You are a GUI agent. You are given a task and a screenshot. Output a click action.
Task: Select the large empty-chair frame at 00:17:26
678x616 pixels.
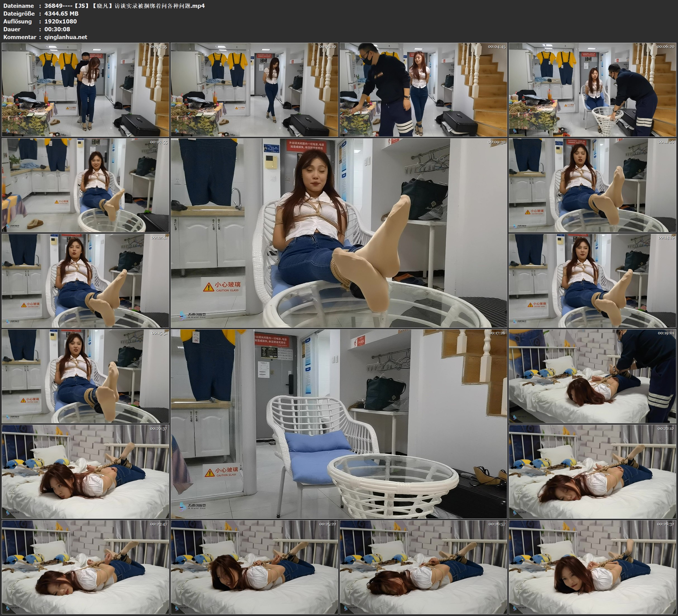click(339, 424)
